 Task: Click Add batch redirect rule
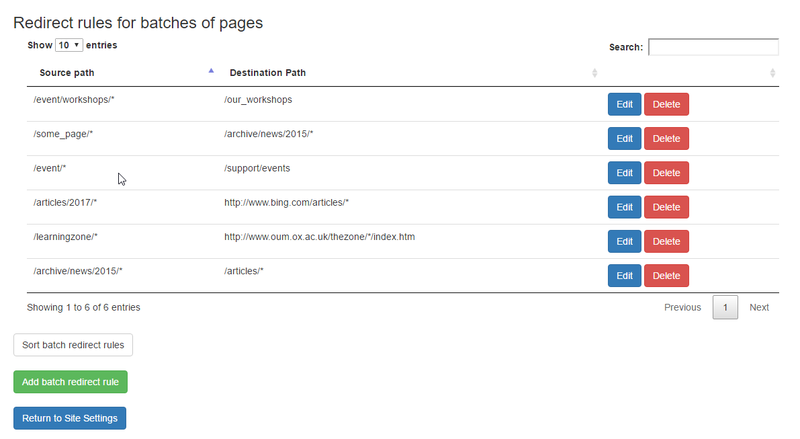tap(70, 382)
